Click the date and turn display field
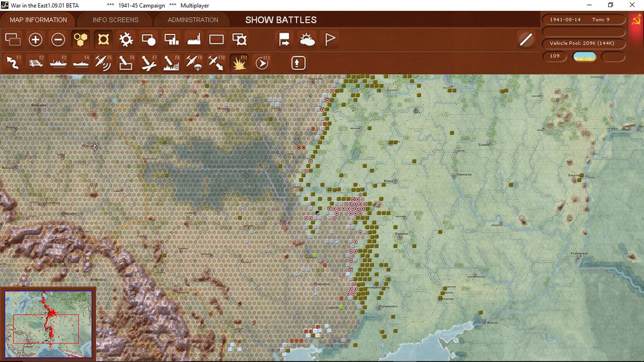 pos(585,19)
